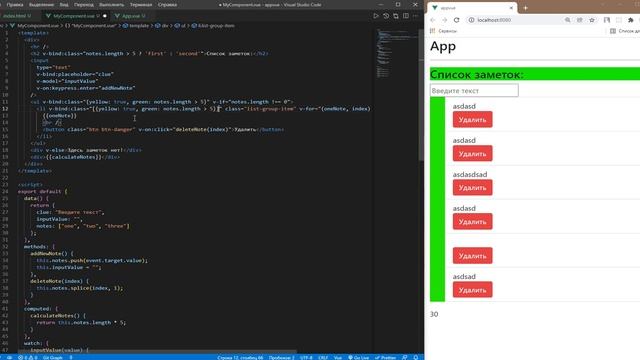Change the UTF-8 encoding in status bar
Screen dimensions: 640x360
306,357
